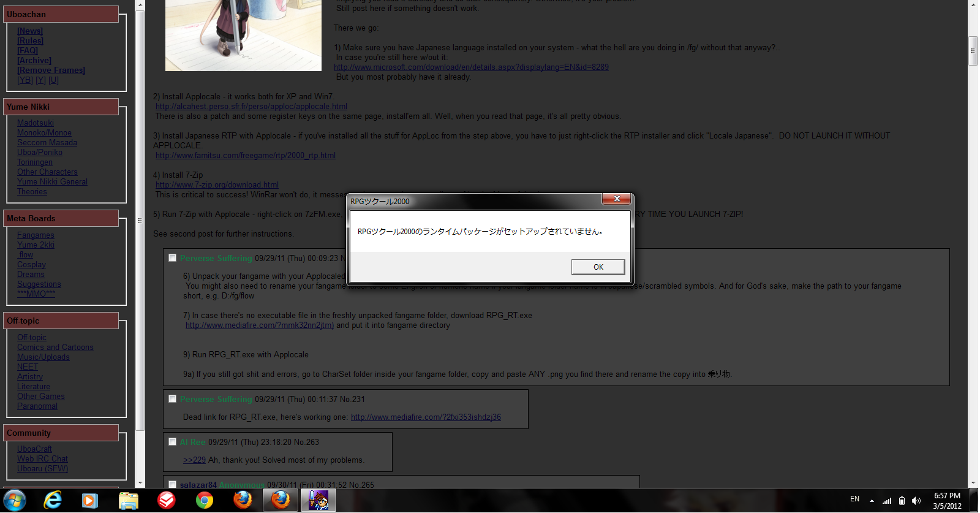Open the alcahest Applocale download link
Viewport: 980px width, 513px height.
click(x=251, y=107)
